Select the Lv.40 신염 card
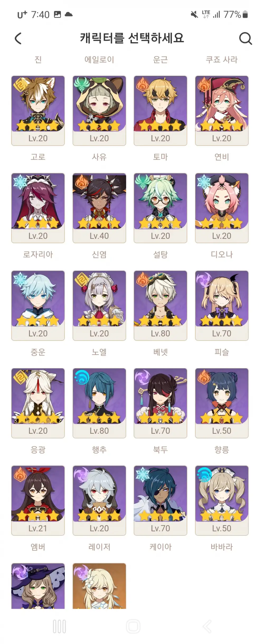The image size is (264, 644). tap(99, 208)
